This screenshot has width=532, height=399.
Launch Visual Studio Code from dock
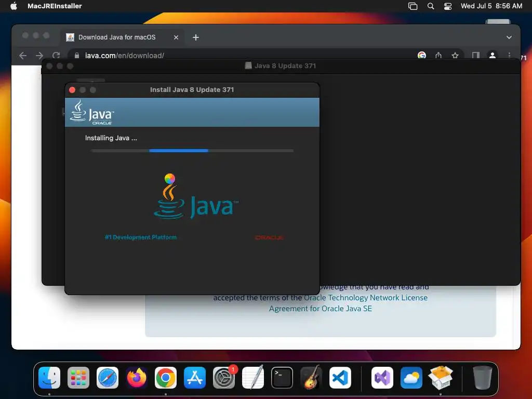click(x=340, y=378)
